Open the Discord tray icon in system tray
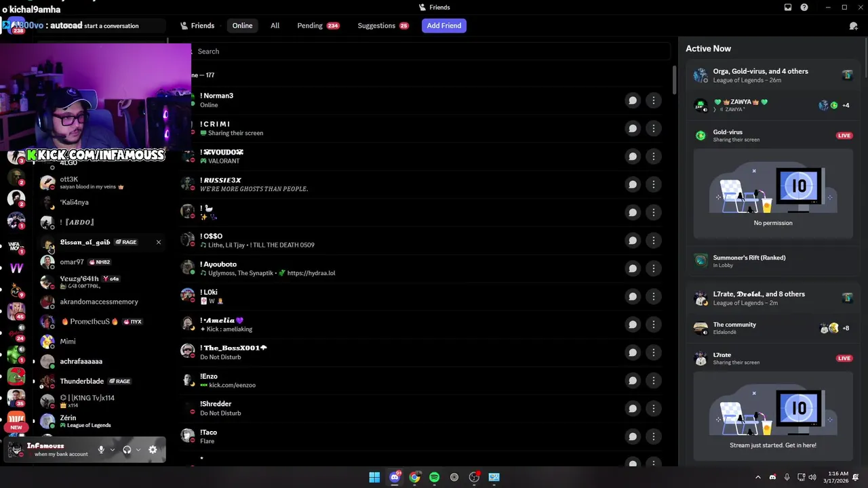The image size is (868, 488). point(772,477)
